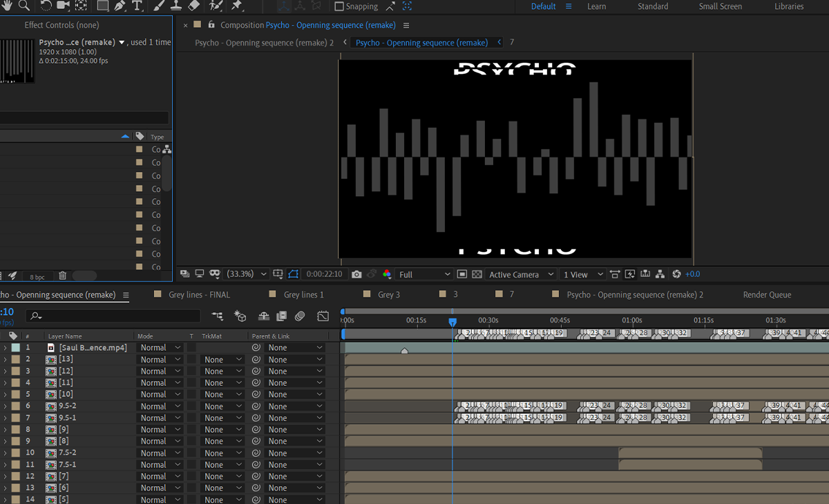Click the composition thumbnail in Project panel
829x504 pixels.
click(x=17, y=62)
